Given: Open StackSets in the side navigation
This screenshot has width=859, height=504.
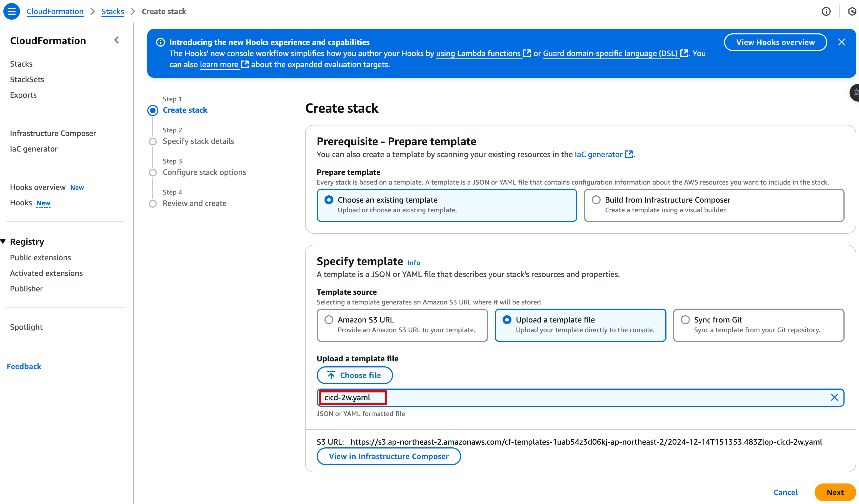Looking at the screenshot, I should click(27, 79).
